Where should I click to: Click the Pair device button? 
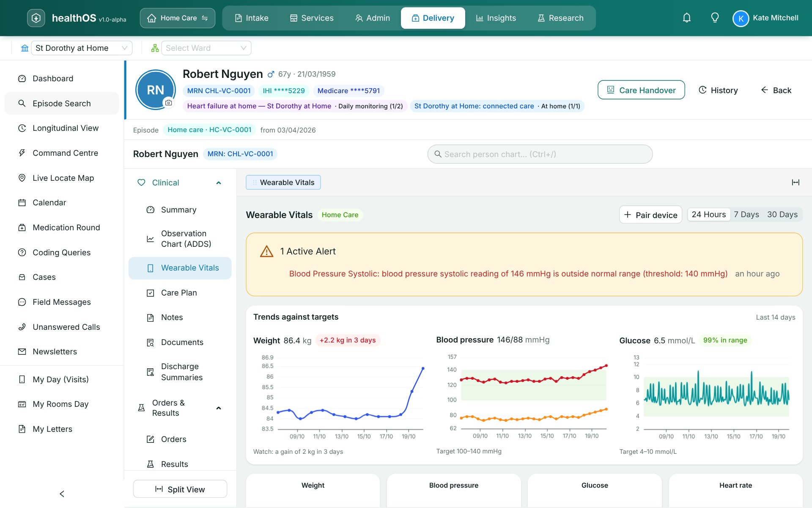650,215
